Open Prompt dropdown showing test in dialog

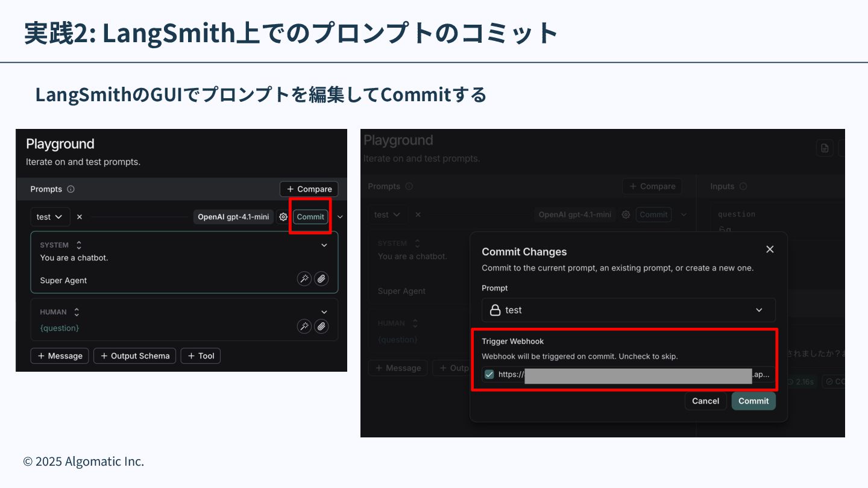click(x=629, y=310)
